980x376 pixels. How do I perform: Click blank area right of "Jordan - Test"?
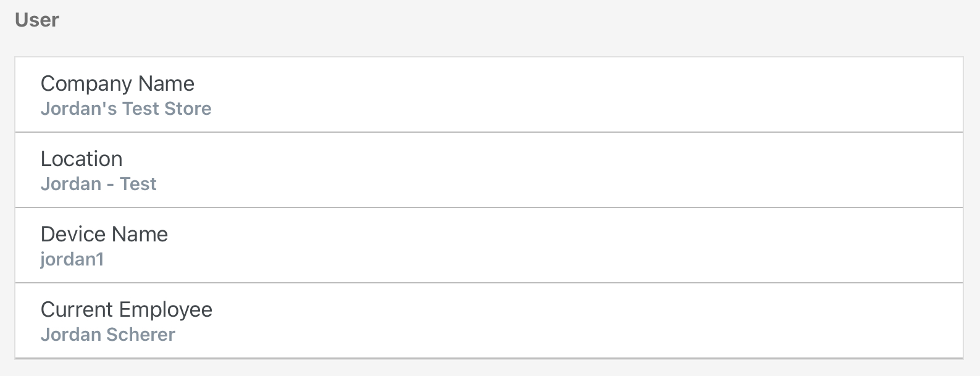click(x=556, y=184)
